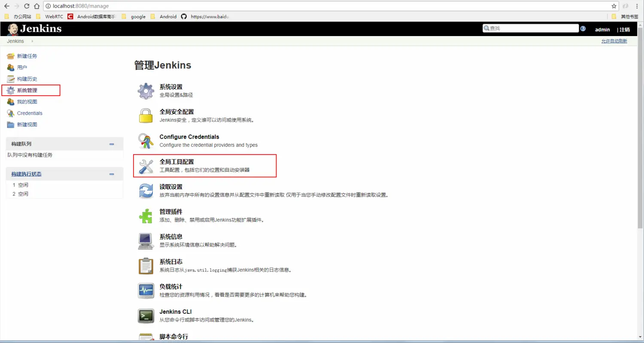644x343 pixels.
Task: Open Credentials sidebar link
Action: tap(30, 113)
